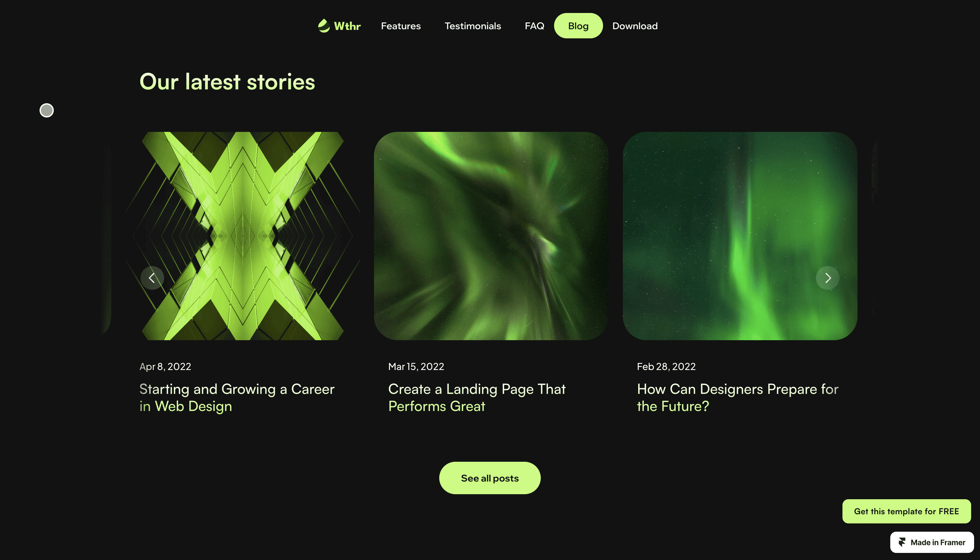
Task: Click the See all posts button
Action: tap(489, 478)
